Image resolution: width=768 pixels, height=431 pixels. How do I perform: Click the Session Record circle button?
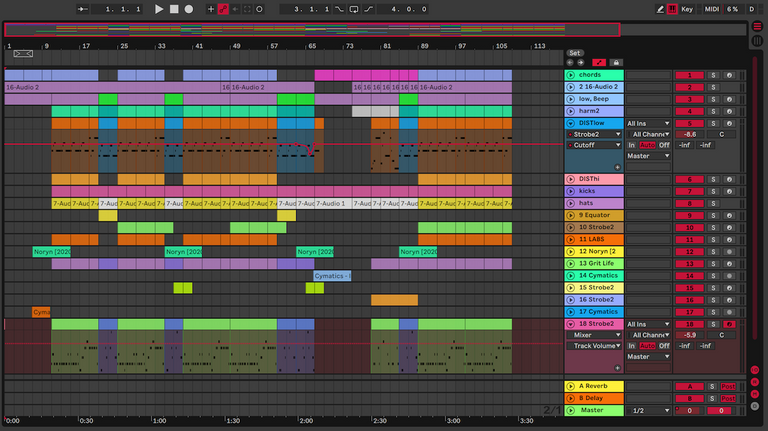[259, 9]
